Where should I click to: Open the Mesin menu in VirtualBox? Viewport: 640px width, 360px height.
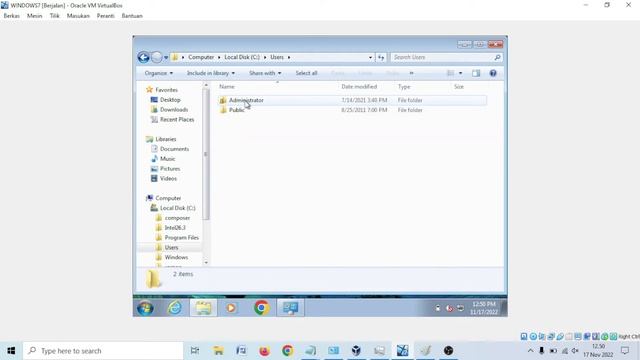pos(34,16)
